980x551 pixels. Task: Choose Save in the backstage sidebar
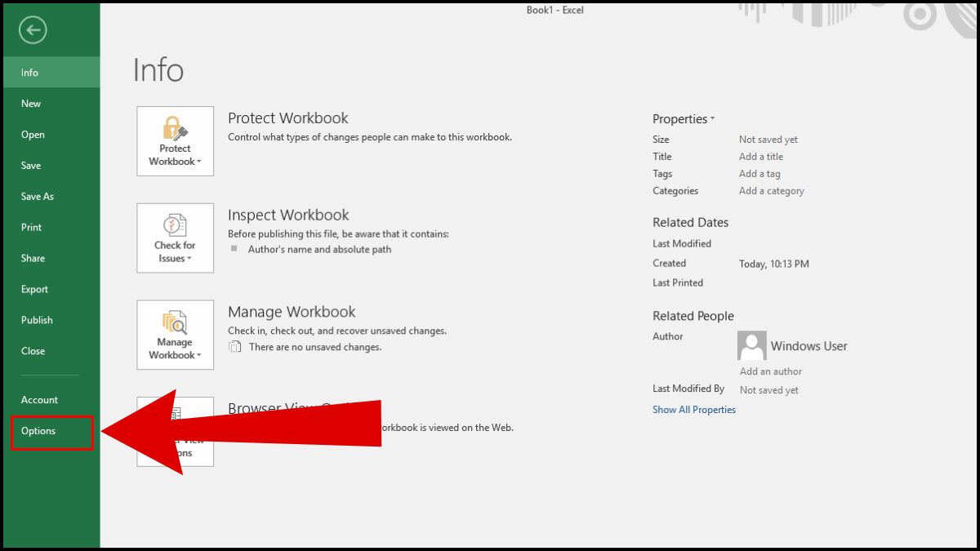tap(51, 166)
